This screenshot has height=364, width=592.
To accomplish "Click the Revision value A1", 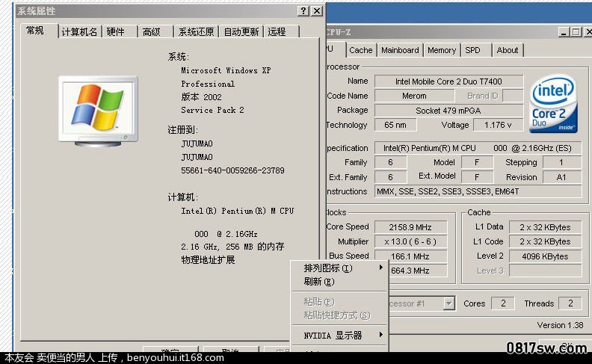I will pyautogui.click(x=562, y=177).
